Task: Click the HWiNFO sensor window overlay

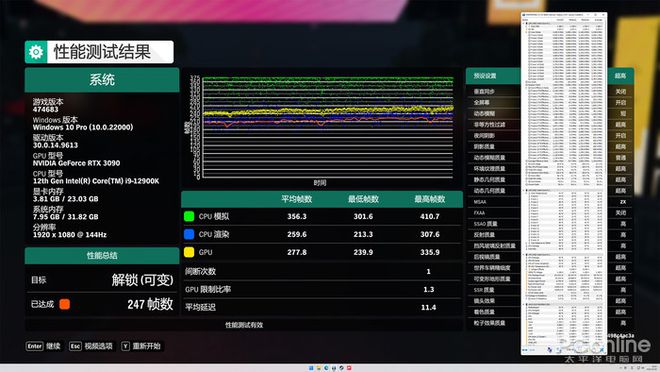Action: pyautogui.click(x=564, y=183)
